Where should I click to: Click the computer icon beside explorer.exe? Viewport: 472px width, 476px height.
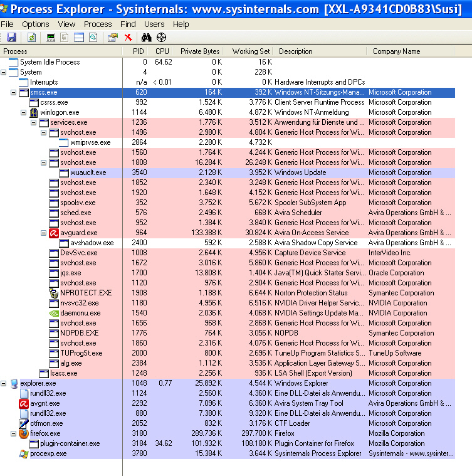coord(14,383)
